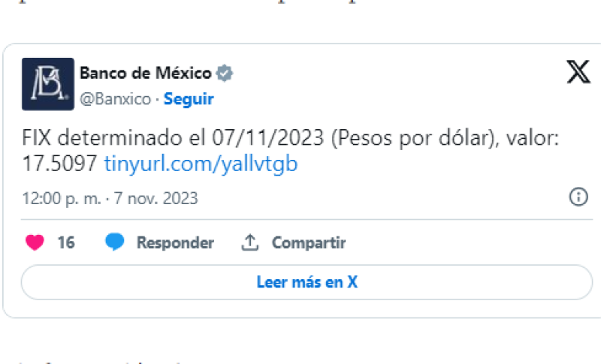The width and height of the screenshot is (601, 364).
Task: Open the 12:00 p. m. 7 nov. 2023 timestamp
Action: [x=110, y=199]
